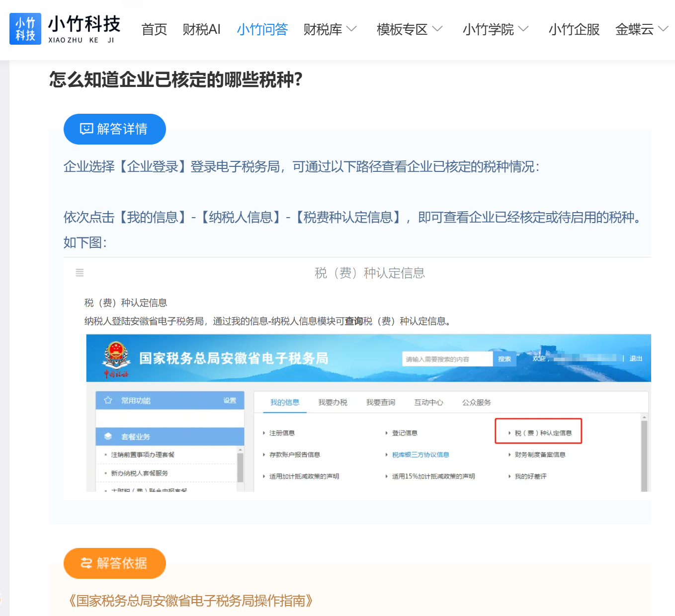Expand the 财税库 dropdown menu
The image size is (675, 616).
coord(351,29)
